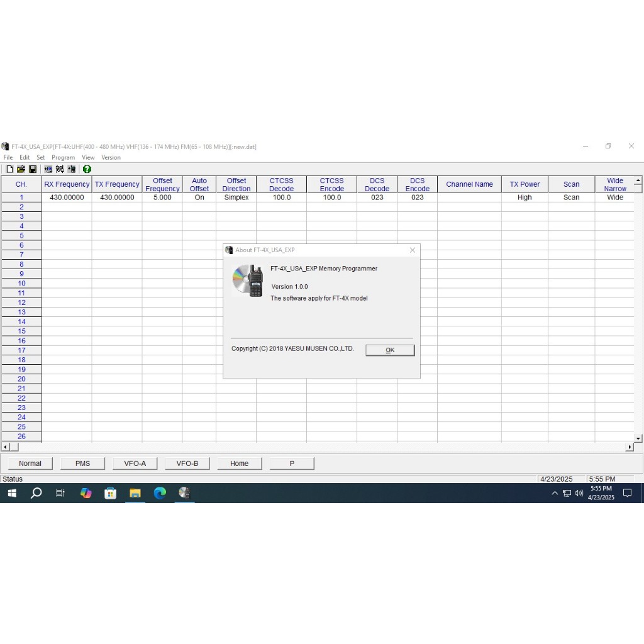Open Microsoft Store taskbar icon
Viewport: 644px width, 644px height.
pyautogui.click(x=110, y=493)
